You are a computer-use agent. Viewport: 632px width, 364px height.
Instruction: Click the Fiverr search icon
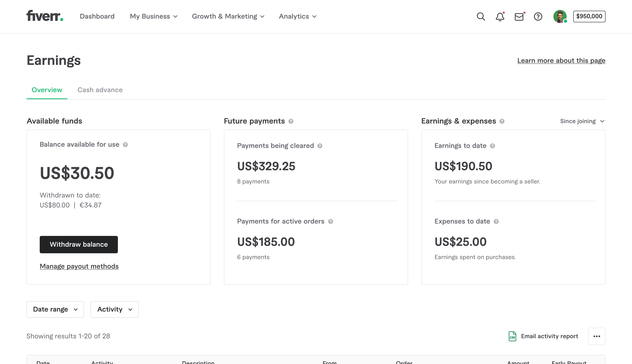[x=481, y=17]
